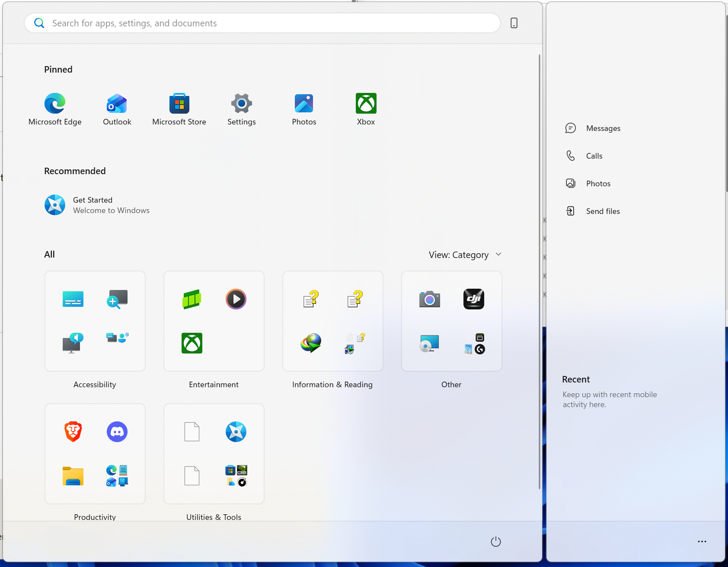Open Camera in the Other category
The width and height of the screenshot is (728, 567).
[x=429, y=299]
